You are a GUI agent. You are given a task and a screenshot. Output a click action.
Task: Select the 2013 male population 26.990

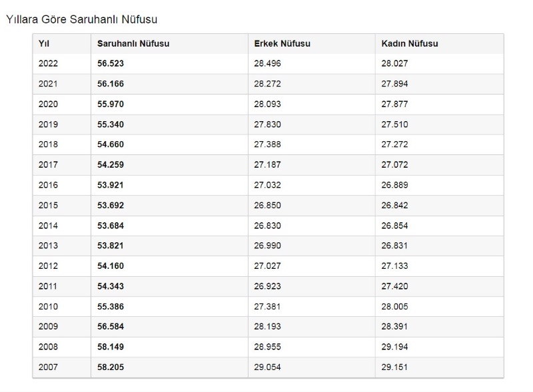[x=268, y=246]
